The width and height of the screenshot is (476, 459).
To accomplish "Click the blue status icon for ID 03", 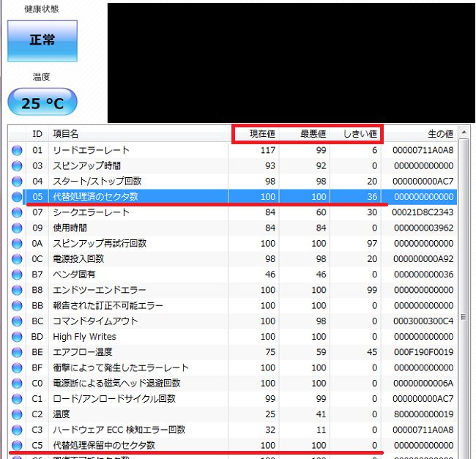I will pyautogui.click(x=17, y=165).
